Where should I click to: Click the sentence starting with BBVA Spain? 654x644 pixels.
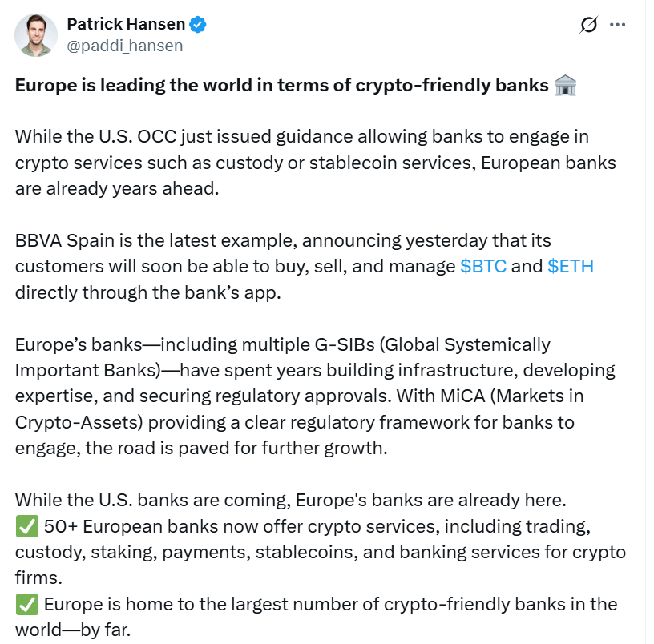[305, 267]
